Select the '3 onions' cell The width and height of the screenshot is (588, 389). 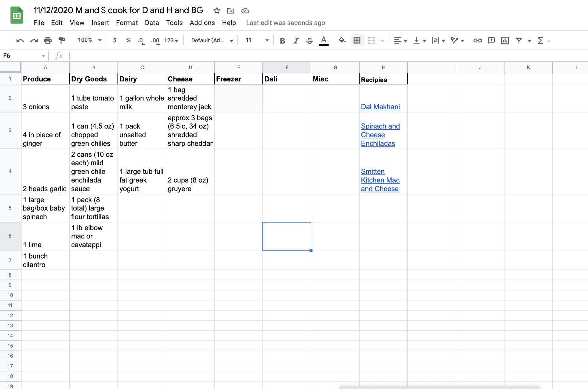click(x=45, y=98)
